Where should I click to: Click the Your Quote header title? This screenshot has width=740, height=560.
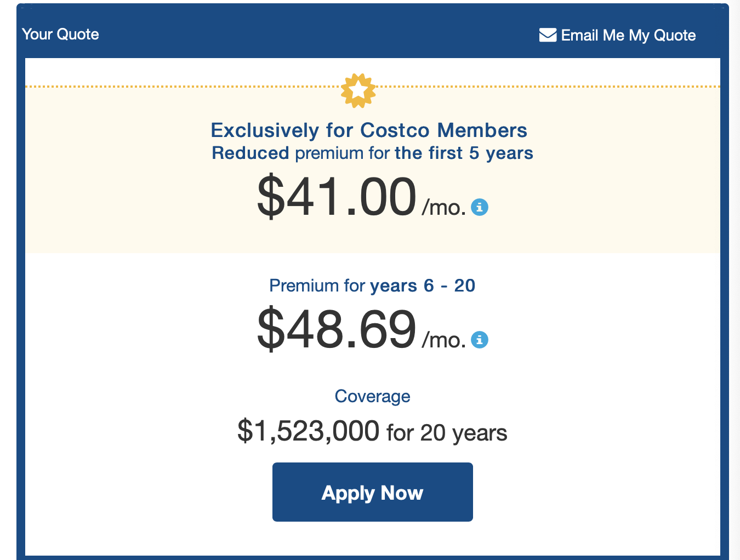(60, 35)
